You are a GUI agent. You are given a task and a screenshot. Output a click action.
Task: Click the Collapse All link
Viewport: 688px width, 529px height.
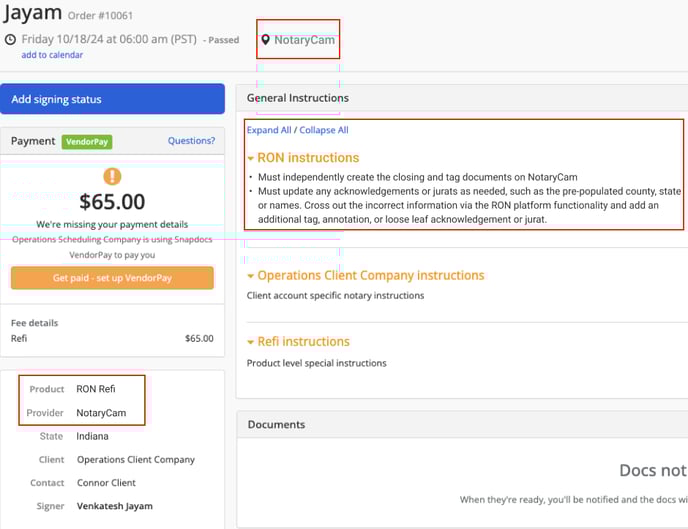tap(324, 130)
